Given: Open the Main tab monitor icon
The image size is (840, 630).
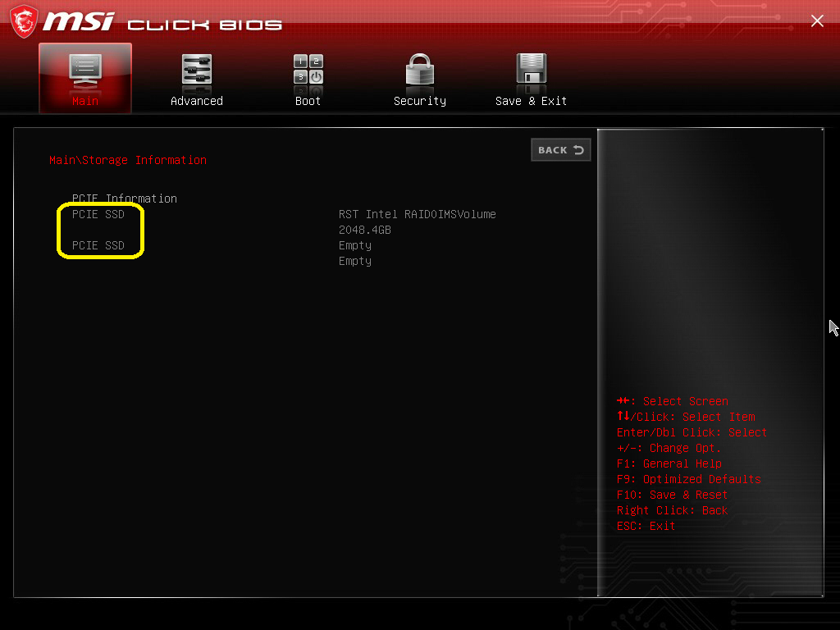Looking at the screenshot, I should [85, 71].
